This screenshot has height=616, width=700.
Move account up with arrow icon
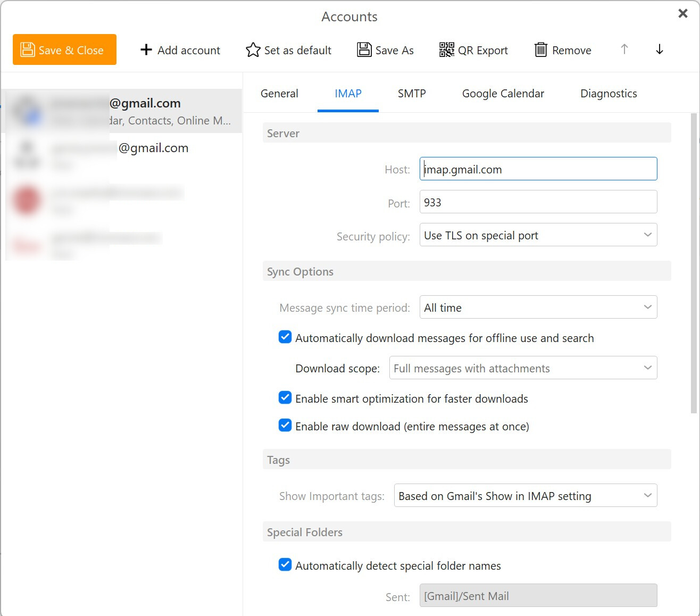tap(624, 49)
